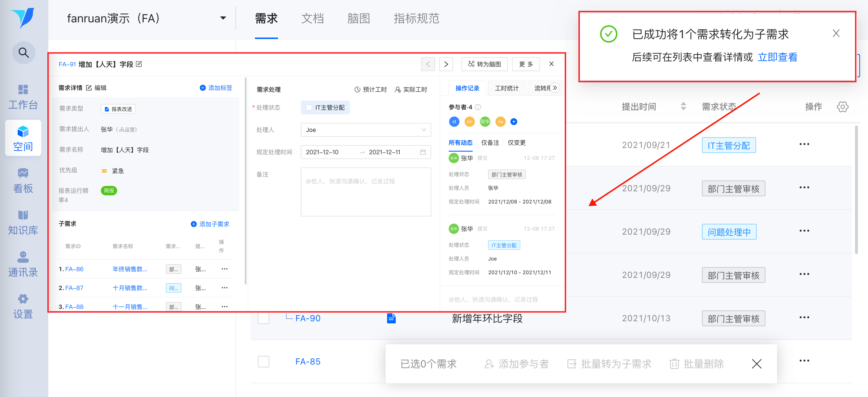Click the blue plus to add participant

[514, 122]
